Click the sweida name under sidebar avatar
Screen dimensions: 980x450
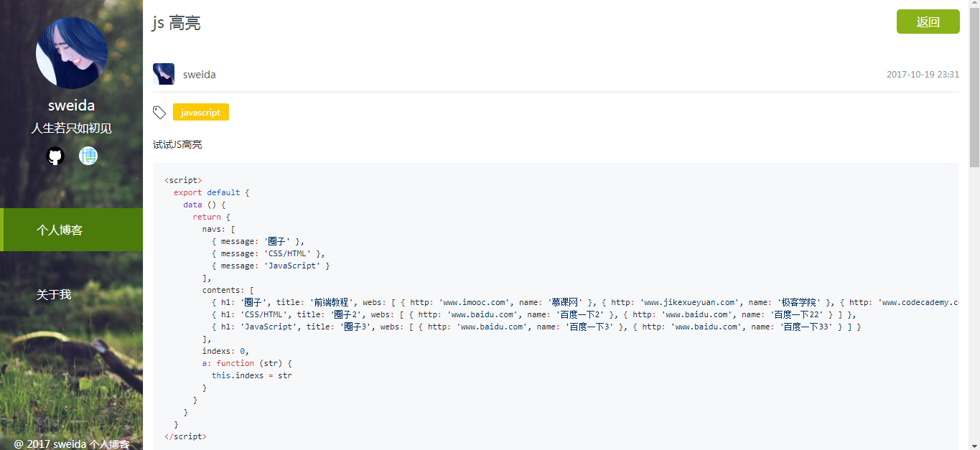coord(72,106)
